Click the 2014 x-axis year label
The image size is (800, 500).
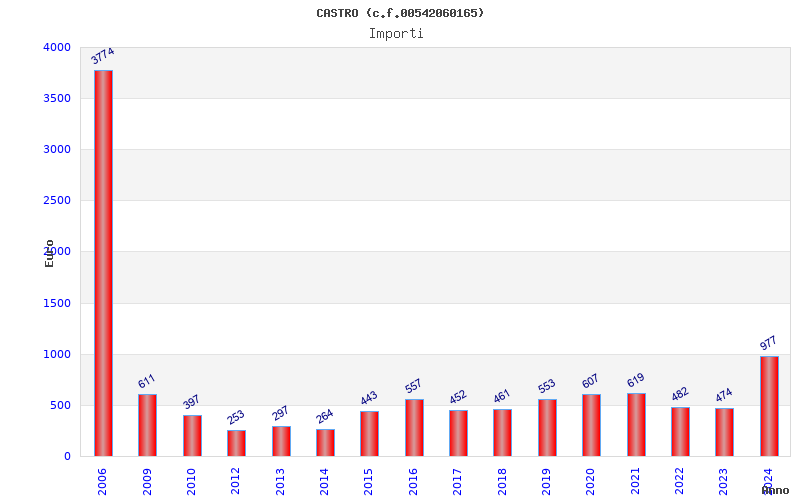point(324,482)
